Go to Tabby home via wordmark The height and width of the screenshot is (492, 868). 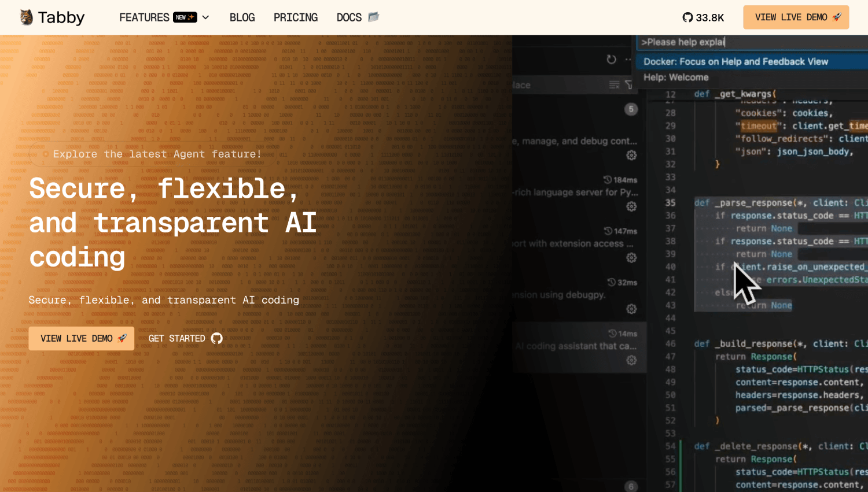(61, 17)
